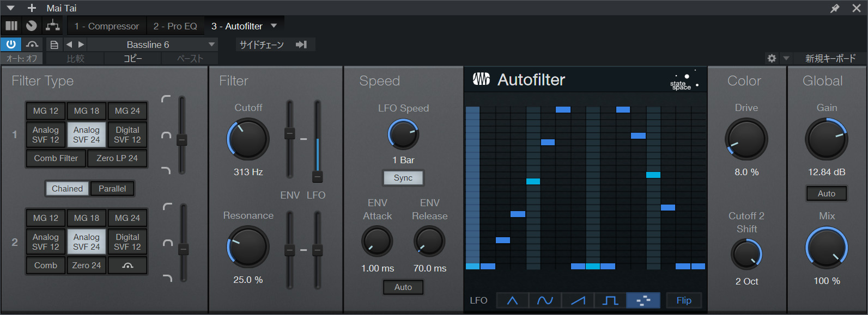Viewport: 868px width, 315px height.
Task: Select the sine LFO waveform
Action: tap(545, 300)
